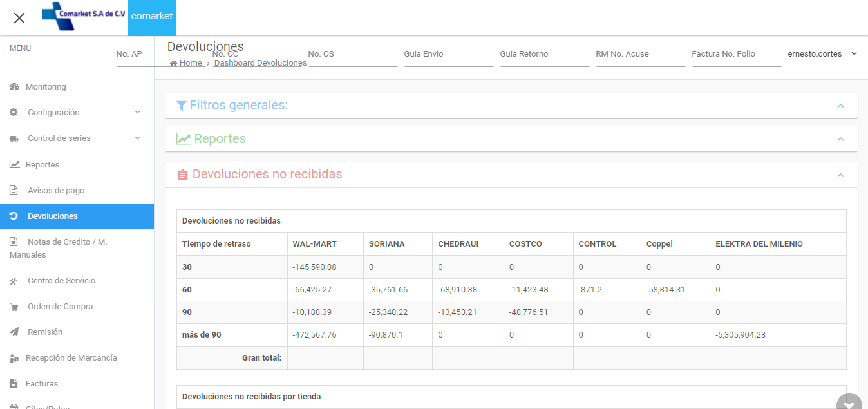Image resolution: width=868 pixels, height=409 pixels.
Task: Close the sidebar with the X icon
Action: pos(19,18)
